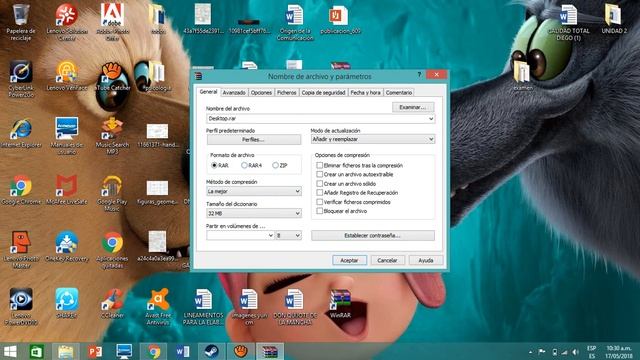Switch to the Ficheros tab

[287, 93]
